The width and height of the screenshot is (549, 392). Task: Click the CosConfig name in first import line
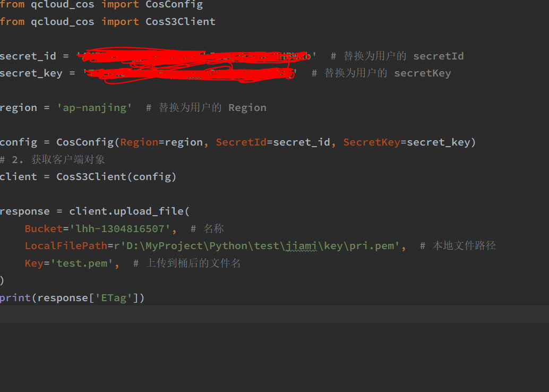(x=174, y=5)
